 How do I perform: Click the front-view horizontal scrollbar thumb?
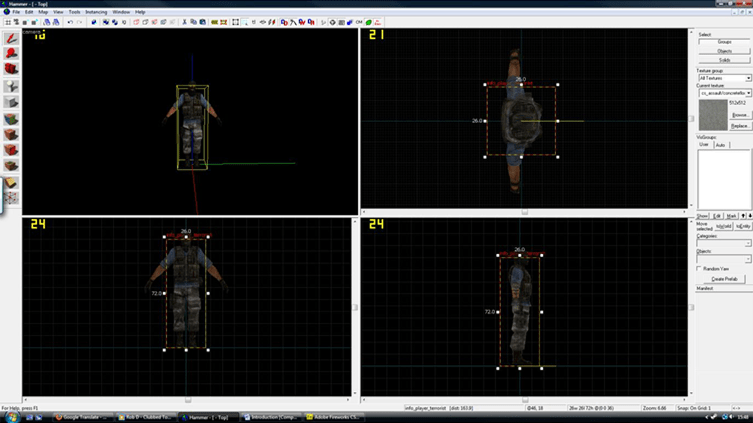[188, 399]
